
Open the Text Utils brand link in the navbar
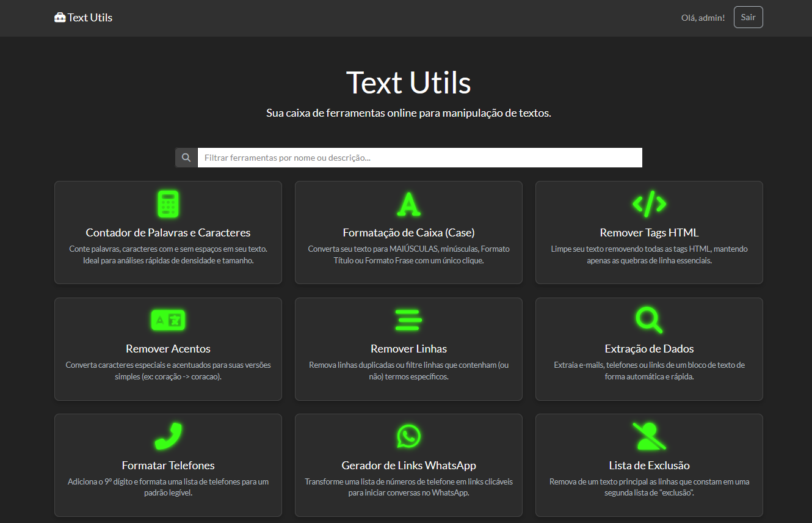90,18
